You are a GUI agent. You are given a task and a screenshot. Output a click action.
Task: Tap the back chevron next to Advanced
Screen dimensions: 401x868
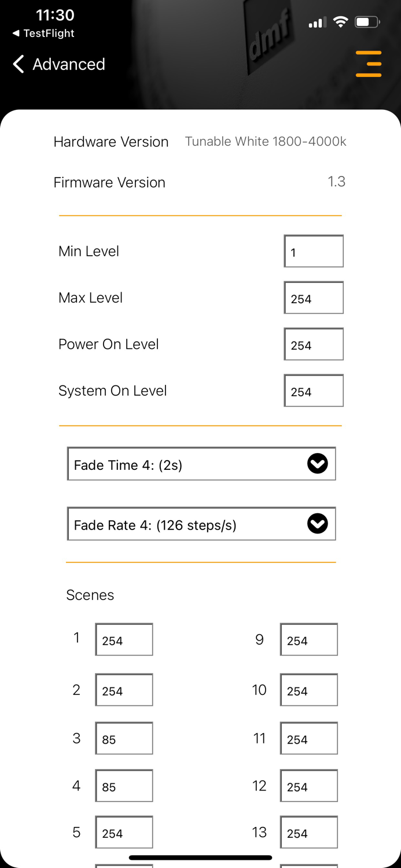(17, 64)
